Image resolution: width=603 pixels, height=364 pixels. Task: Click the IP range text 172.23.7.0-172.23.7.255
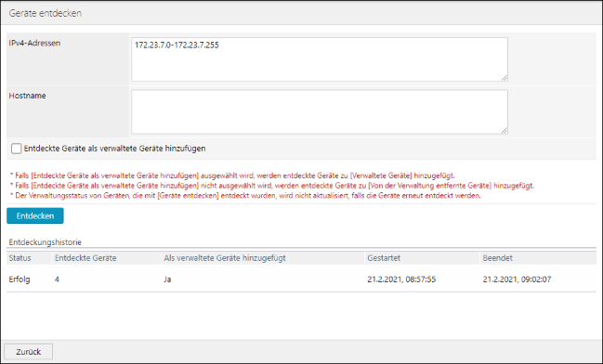(x=177, y=45)
